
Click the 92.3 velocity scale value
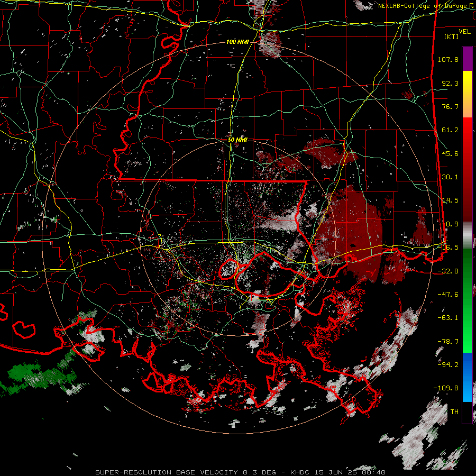tap(450, 83)
